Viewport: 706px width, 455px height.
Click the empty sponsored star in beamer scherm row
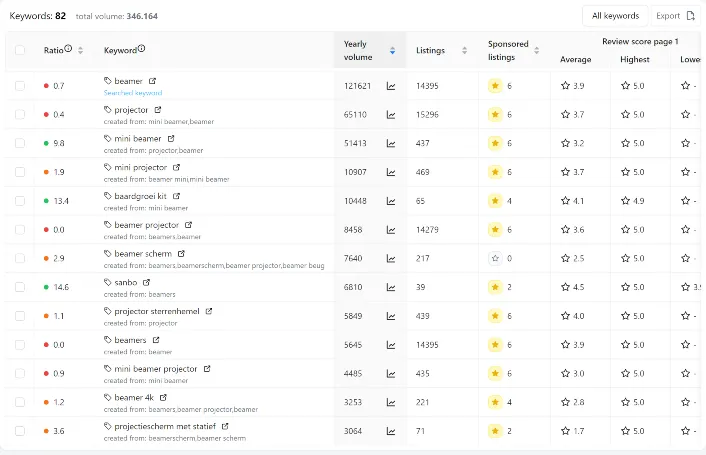coord(495,258)
